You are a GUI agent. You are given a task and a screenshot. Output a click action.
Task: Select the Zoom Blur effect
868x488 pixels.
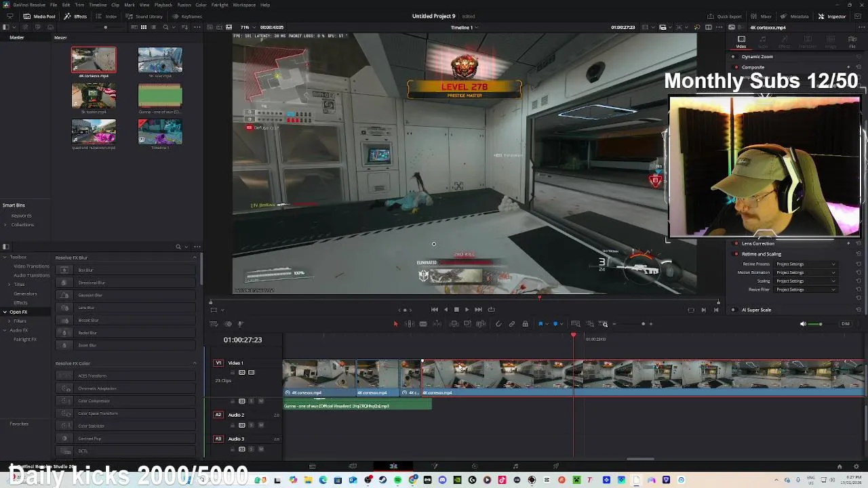coord(126,345)
